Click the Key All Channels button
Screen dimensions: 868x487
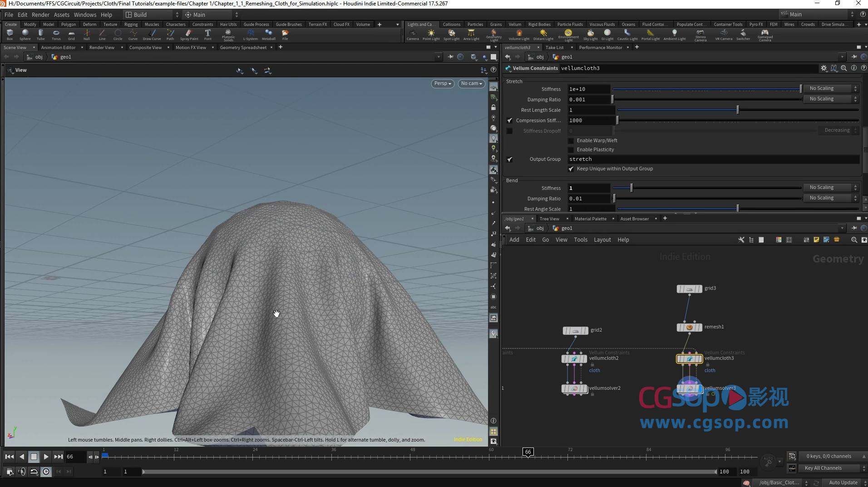(x=823, y=468)
